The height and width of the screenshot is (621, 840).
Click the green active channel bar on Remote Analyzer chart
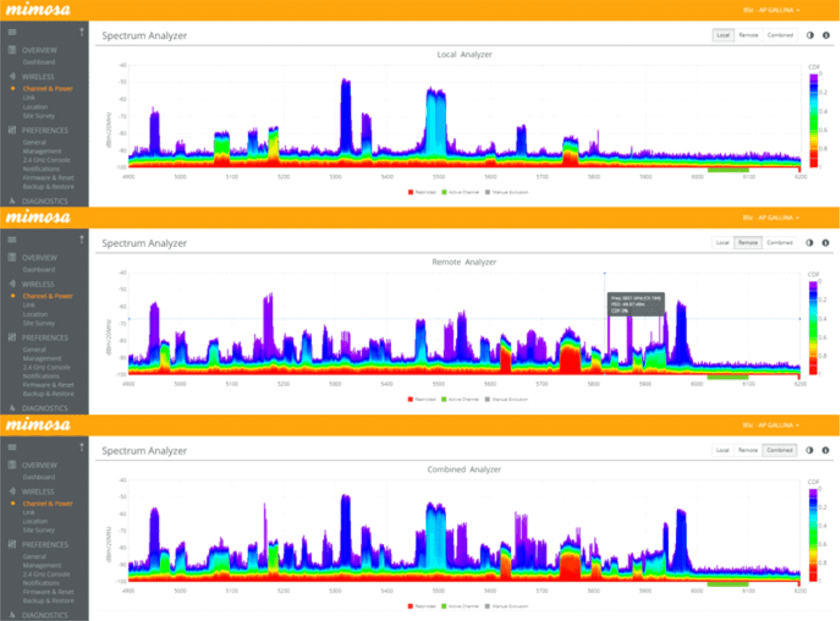[x=727, y=377]
